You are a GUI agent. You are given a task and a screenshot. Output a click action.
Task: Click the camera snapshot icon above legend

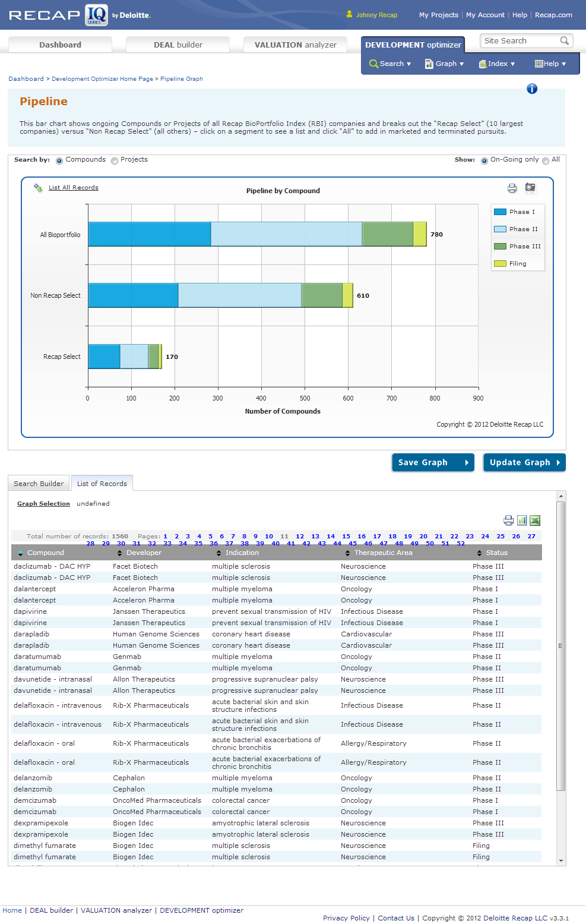530,188
